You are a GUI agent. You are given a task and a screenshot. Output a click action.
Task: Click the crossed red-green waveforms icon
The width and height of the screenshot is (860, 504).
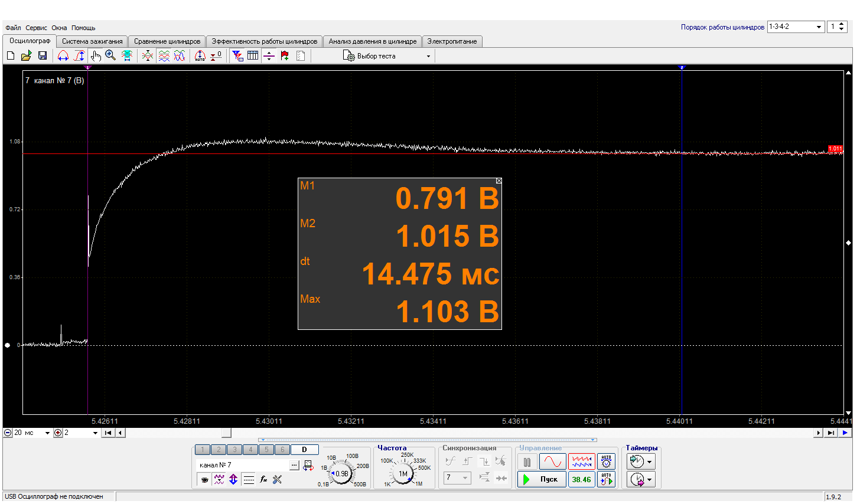point(148,55)
